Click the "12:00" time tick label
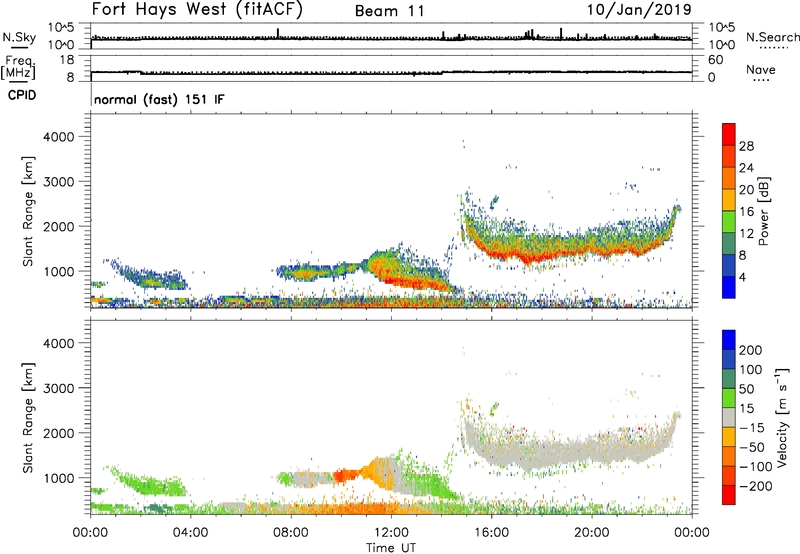The image size is (800, 554). [391, 533]
